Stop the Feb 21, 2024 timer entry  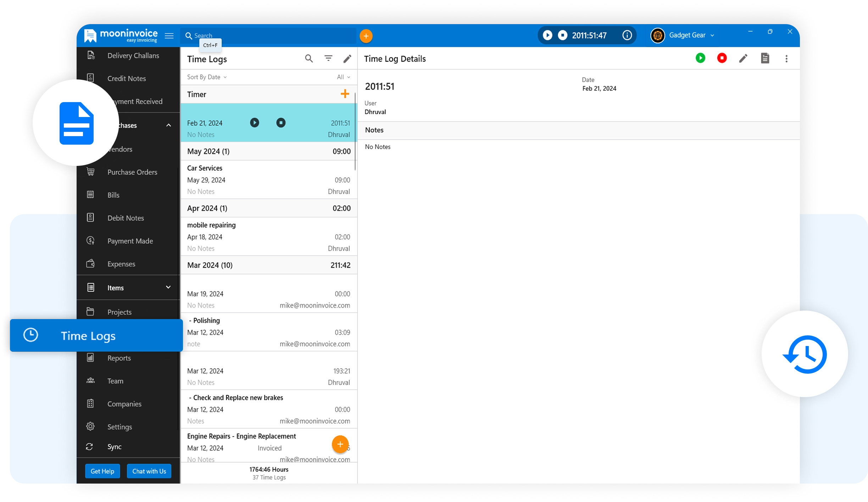(x=281, y=123)
